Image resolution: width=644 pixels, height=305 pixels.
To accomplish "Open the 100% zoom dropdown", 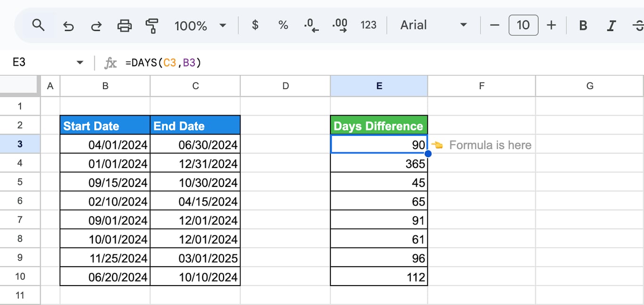I will coord(200,25).
